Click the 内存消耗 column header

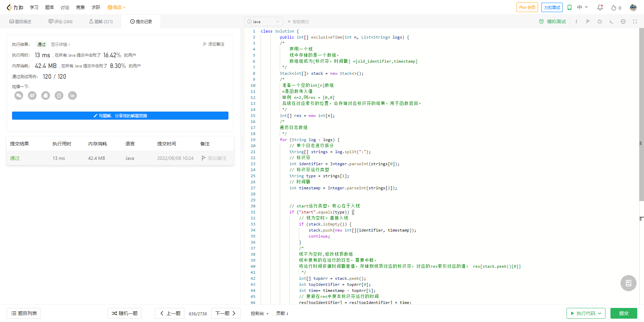(x=98, y=144)
